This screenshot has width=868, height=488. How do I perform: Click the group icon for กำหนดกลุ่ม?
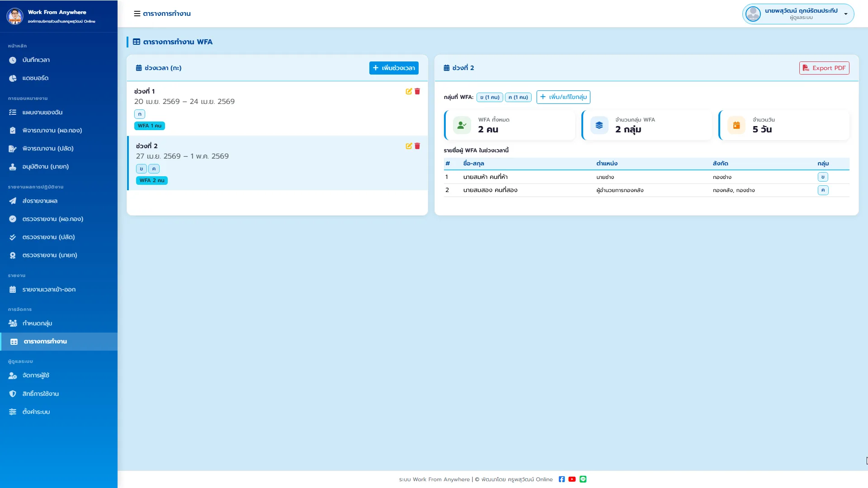(x=13, y=324)
